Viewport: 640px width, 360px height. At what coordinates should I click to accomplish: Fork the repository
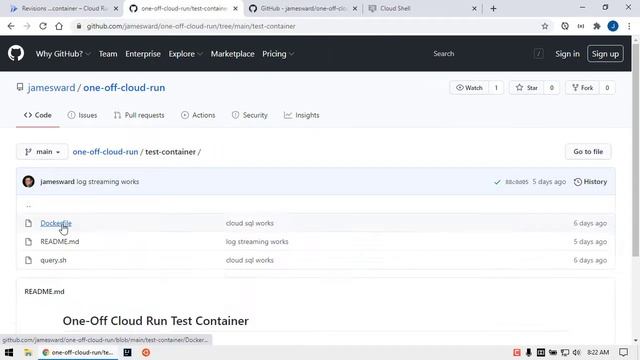tap(582, 88)
